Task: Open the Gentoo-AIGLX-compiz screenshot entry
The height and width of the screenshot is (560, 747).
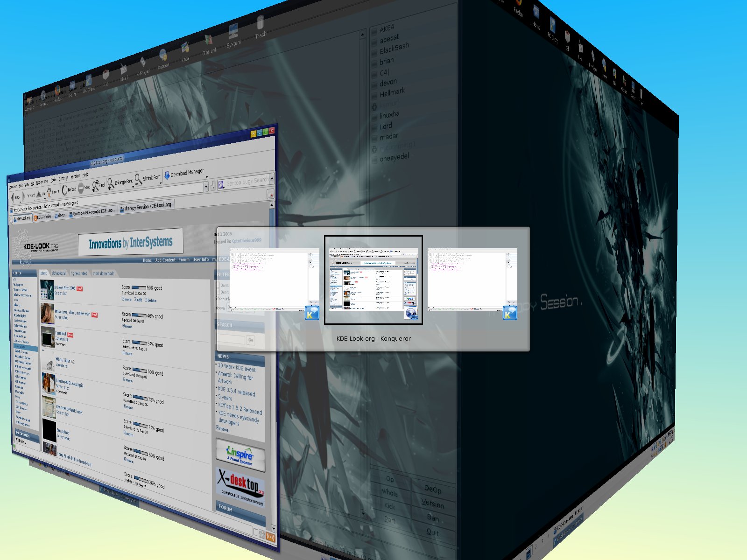Action: pyautogui.click(x=70, y=383)
